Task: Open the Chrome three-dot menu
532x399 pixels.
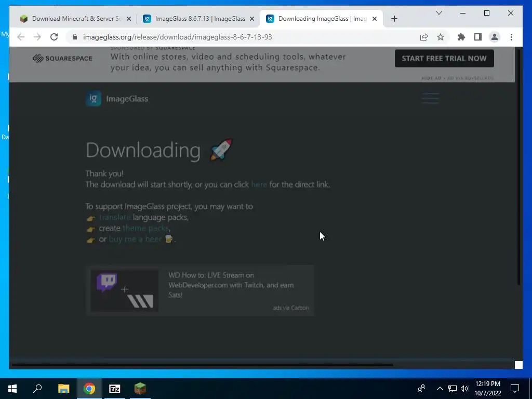Action: point(511,37)
